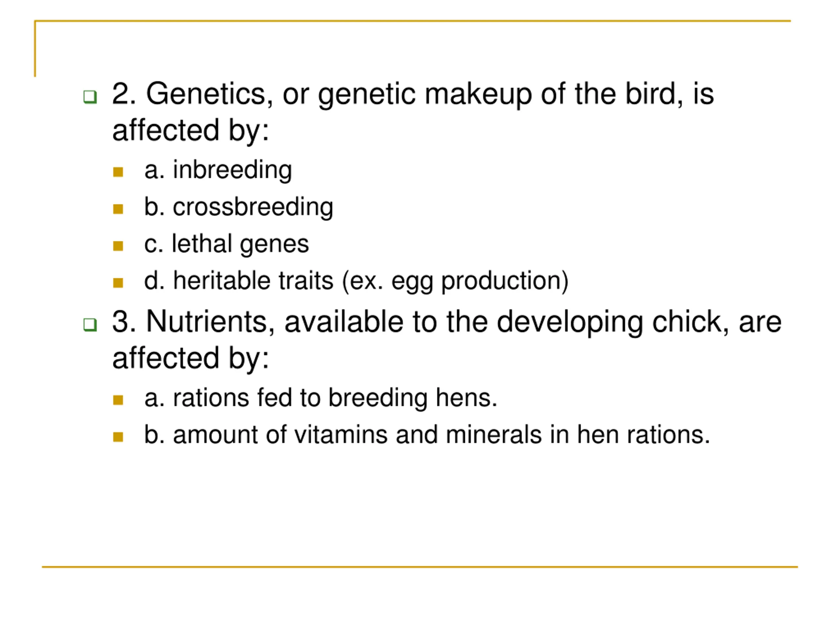Click the gold bullet beside "d. heritable traits"
This screenshot has width=840, height=630.
pyautogui.click(x=118, y=283)
